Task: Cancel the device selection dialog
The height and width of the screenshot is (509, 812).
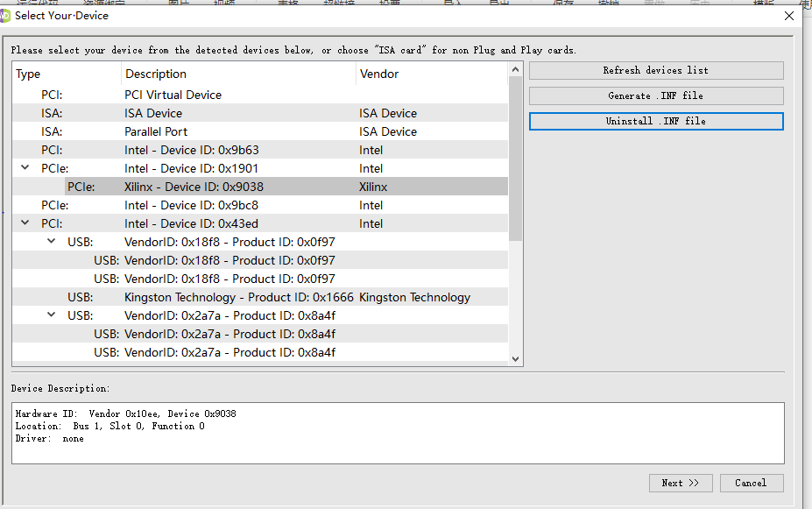Action: 752,483
